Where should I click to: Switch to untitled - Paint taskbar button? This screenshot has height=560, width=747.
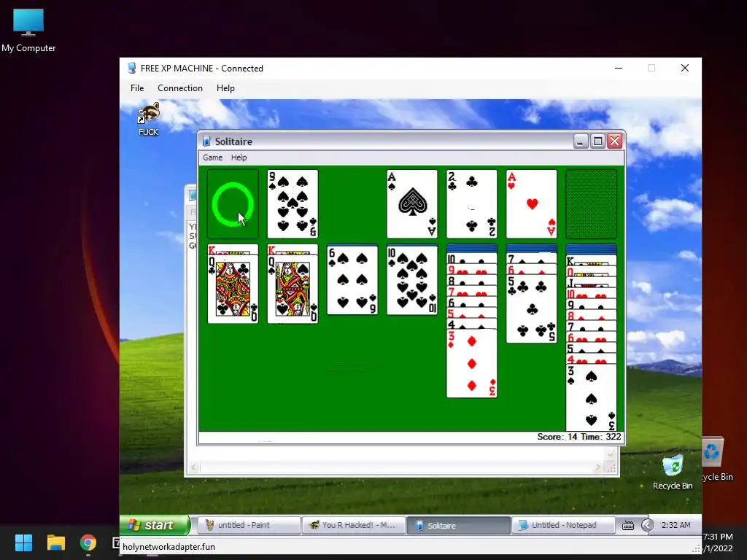pos(249,525)
